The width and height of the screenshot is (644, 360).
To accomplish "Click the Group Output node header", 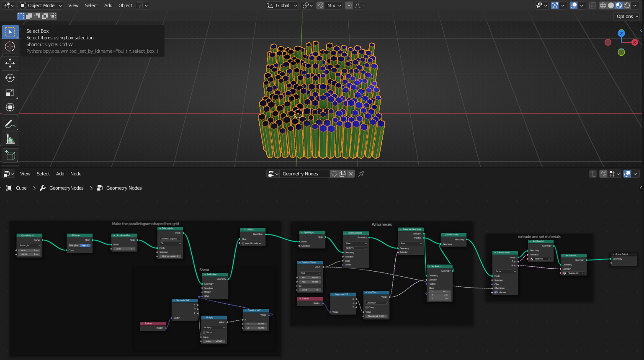I will coord(623,254).
